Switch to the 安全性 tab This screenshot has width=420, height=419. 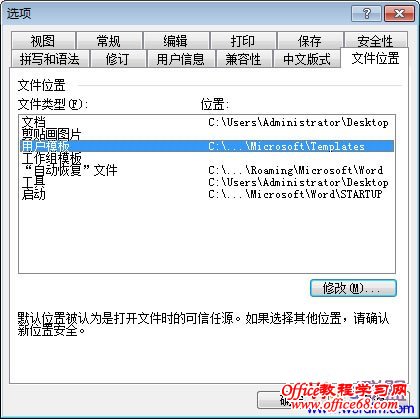coord(376,41)
